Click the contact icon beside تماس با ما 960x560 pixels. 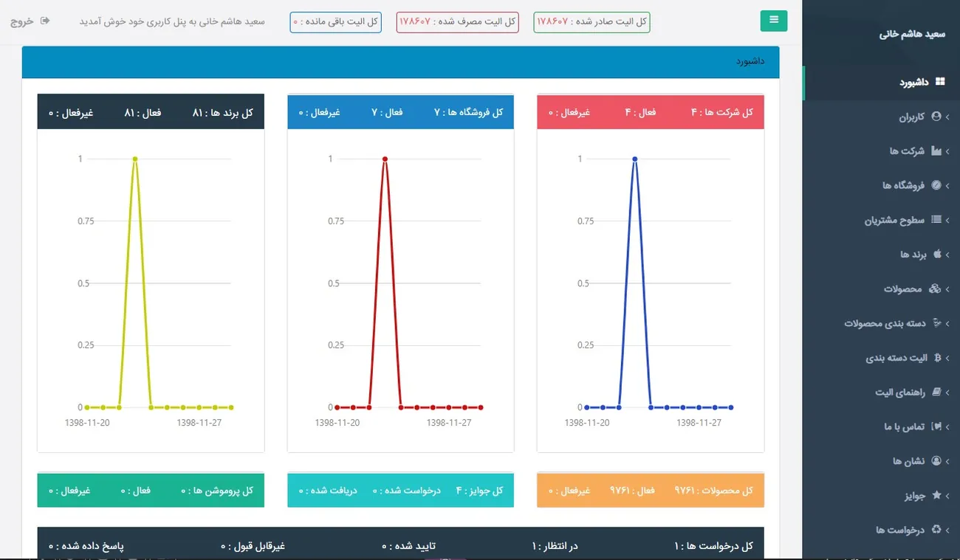[x=936, y=426]
